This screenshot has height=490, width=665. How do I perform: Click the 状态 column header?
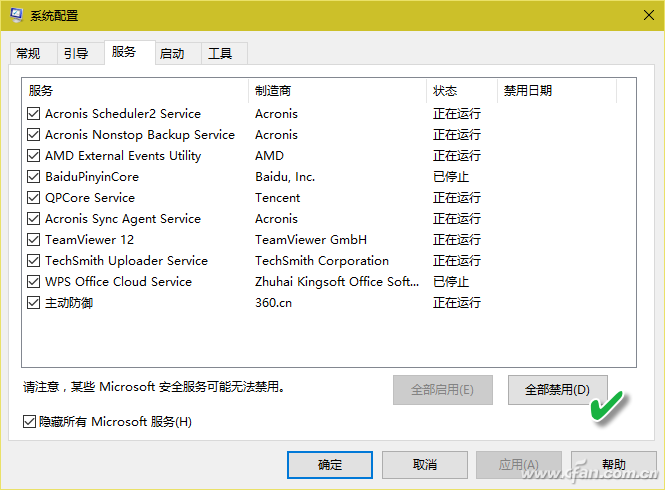461,91
